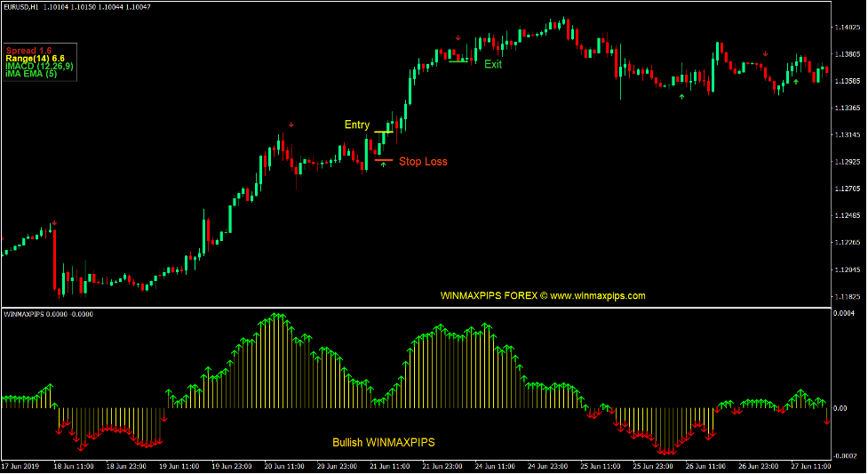Click the Stop Loss text label
868x474 pixels.
pyautogui.click(x=423, y=162)
